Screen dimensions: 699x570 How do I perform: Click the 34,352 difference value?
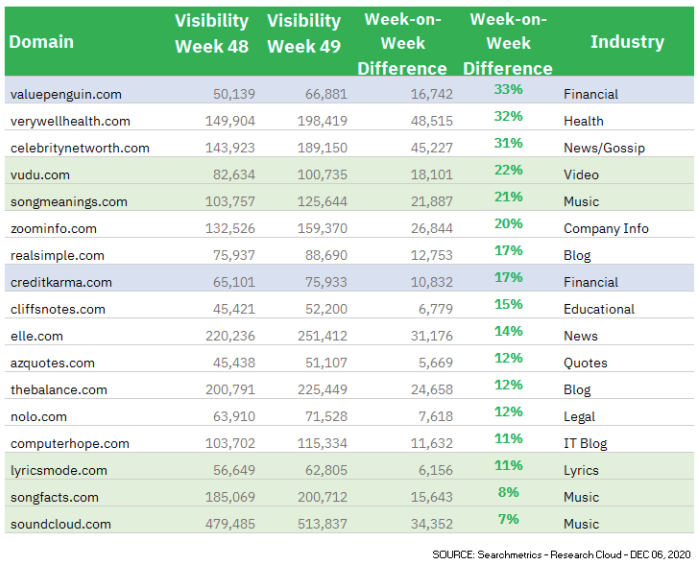(x=432, y=524)
